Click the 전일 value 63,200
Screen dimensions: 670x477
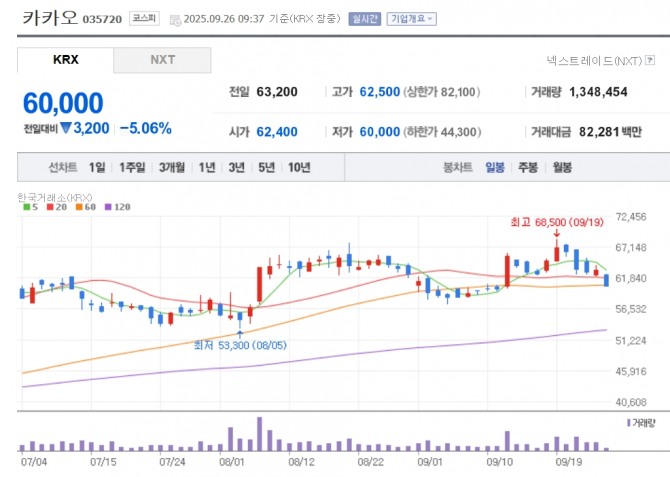pos(277,92)
